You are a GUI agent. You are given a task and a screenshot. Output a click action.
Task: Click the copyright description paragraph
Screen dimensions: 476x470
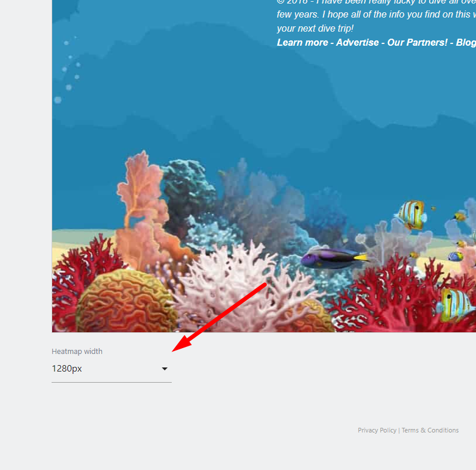point(375,15)
